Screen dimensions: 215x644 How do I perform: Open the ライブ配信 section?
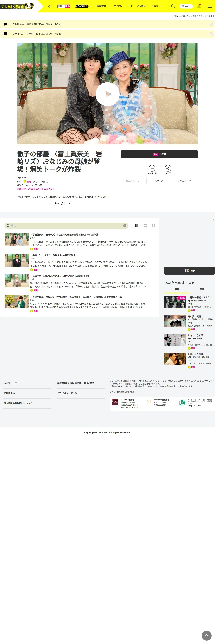point(82,6)
